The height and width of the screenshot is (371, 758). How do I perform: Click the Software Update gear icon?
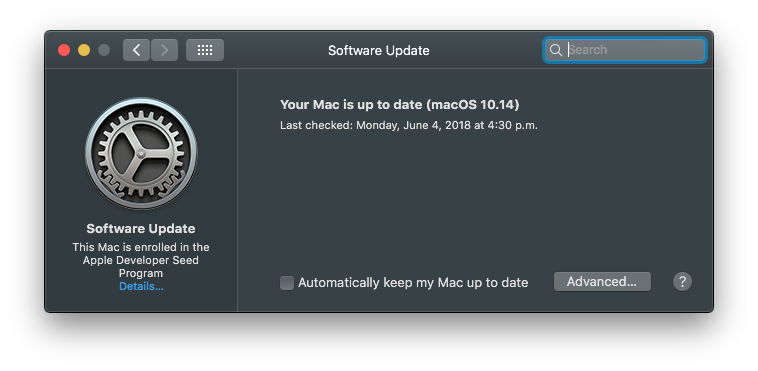[x=141, y=154]
